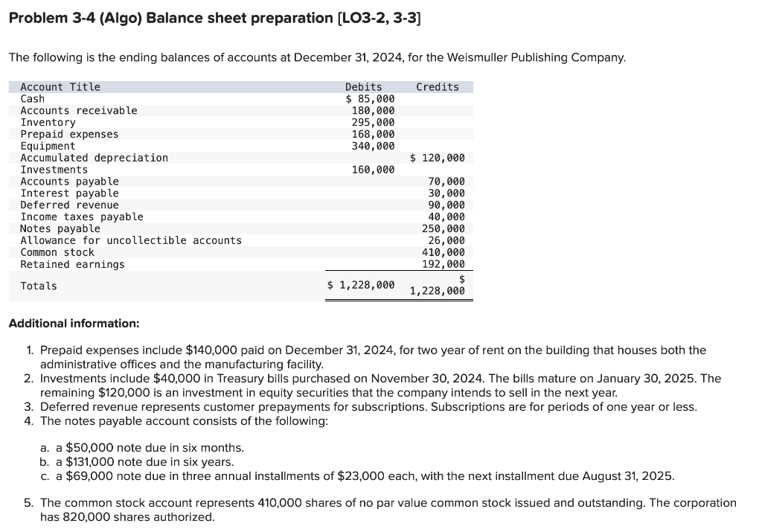Click the Debits column header
The height and width of the screenshot is (532, 762).
(363, 86)
